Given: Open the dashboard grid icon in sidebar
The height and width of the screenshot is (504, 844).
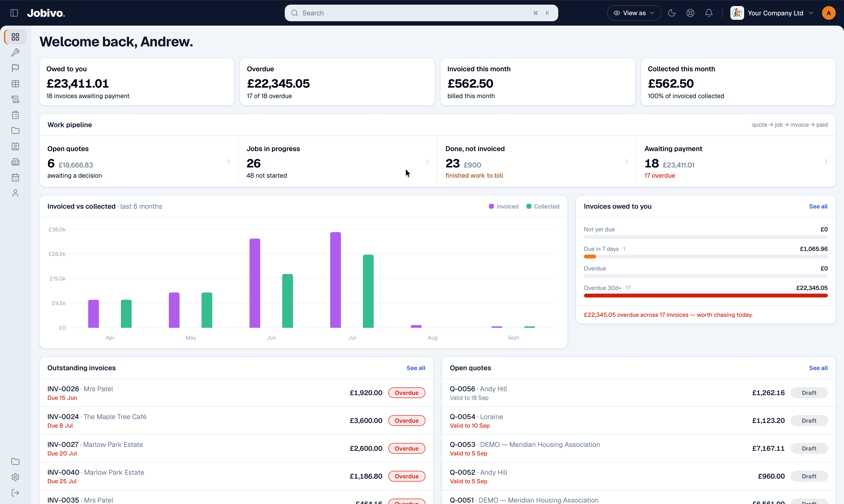Looking at the screenshot, I should [x=15, y=37].
